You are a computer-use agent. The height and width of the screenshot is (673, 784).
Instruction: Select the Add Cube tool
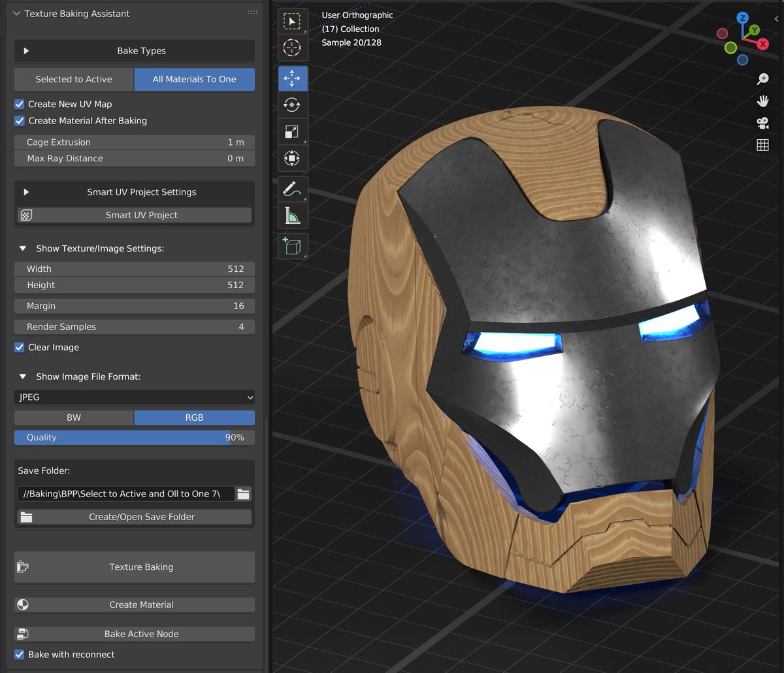292,246
